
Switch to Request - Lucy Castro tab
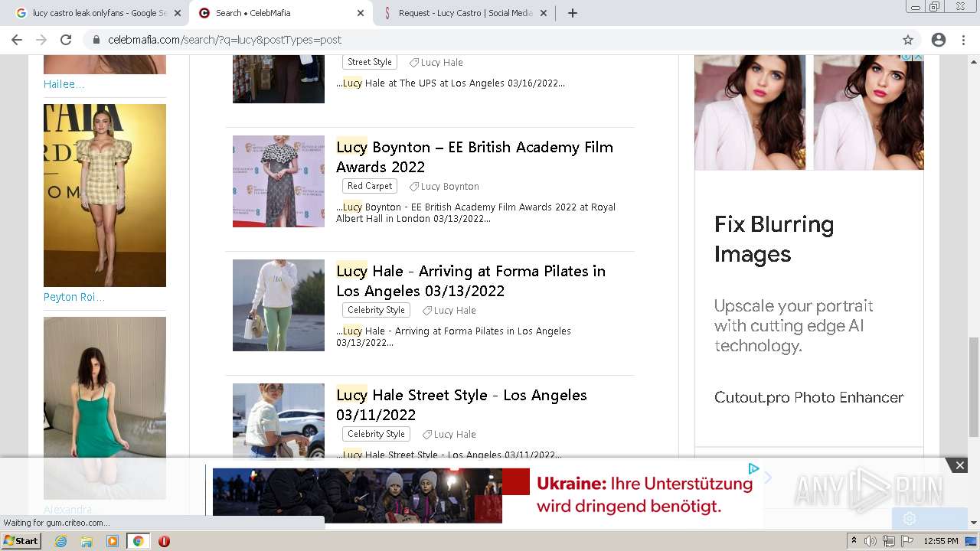pos(465,13)
